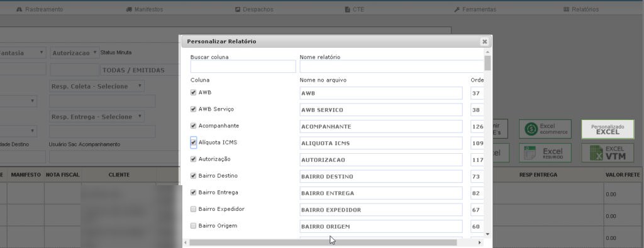Click the order field showing 109
Image resolution: width=644 pixels, height=248 pixels.
click(x=477, y=143)
